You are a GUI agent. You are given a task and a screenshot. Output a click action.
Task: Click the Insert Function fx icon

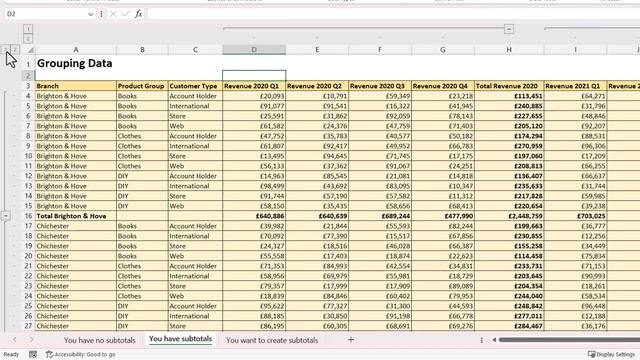pyautogui.click(x=138, y=14)
